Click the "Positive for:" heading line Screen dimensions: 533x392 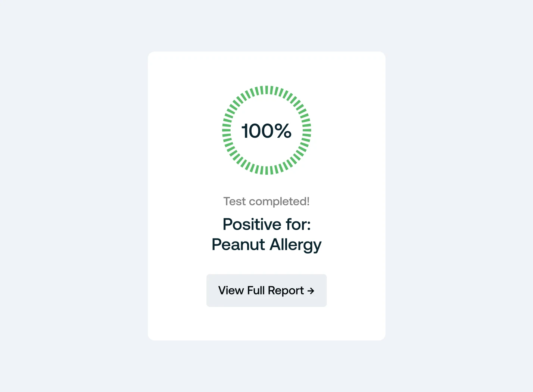pos(266,224)
